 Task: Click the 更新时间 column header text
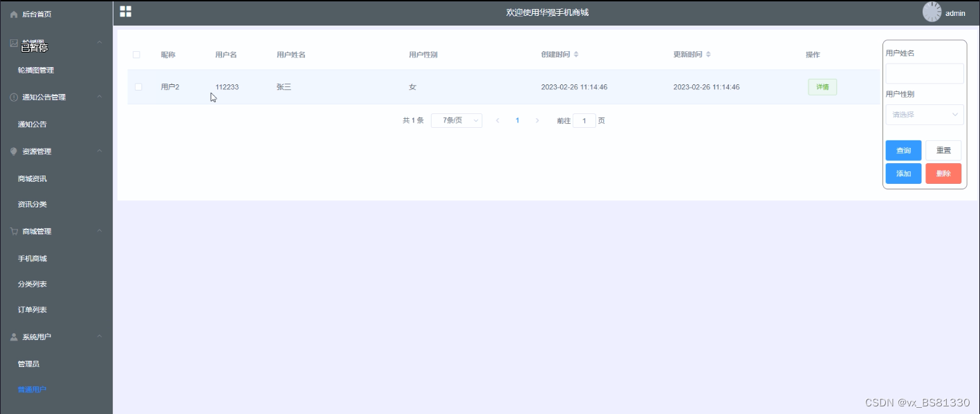[687, 55]
